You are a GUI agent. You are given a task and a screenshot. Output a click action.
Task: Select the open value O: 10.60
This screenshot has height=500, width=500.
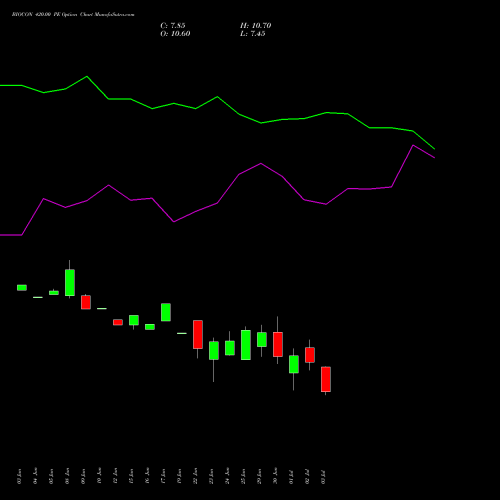coord(175,34)
